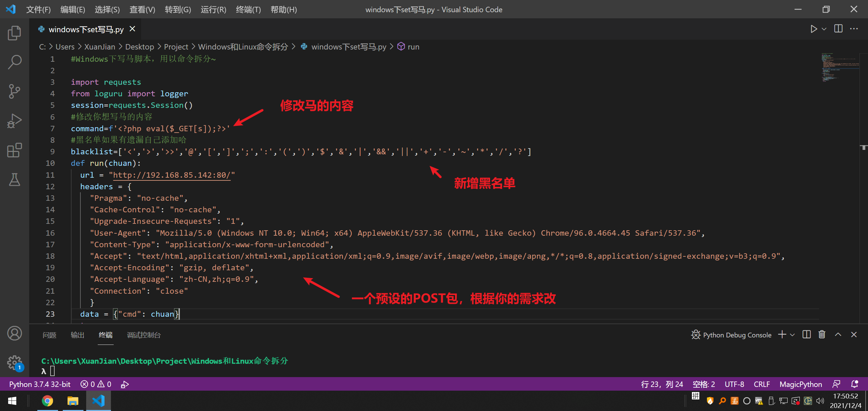Open the Explorer view in activity bar

pyautogui.click(x=14, y=33)
